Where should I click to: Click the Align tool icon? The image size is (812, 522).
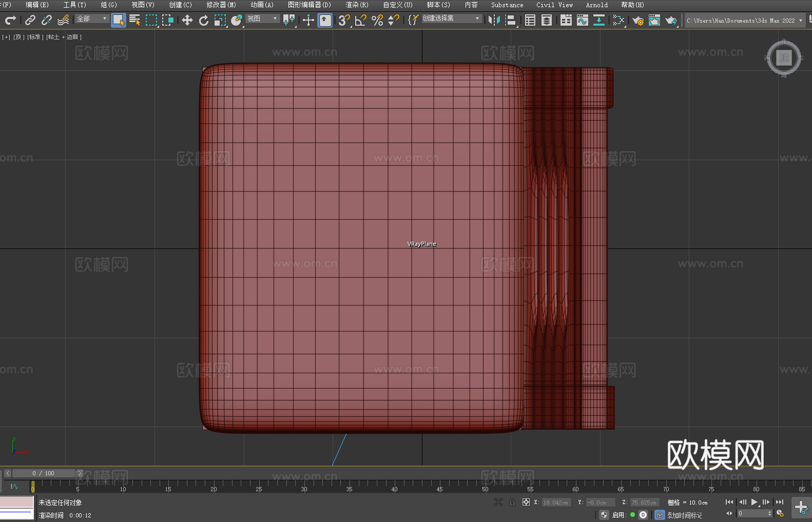pos(511,20)
